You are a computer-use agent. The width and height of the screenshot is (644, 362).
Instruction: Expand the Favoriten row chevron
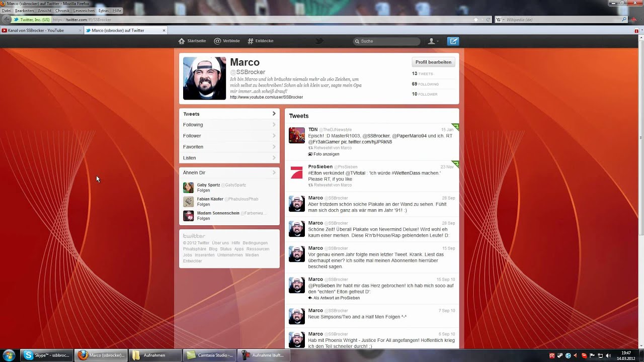274,147
